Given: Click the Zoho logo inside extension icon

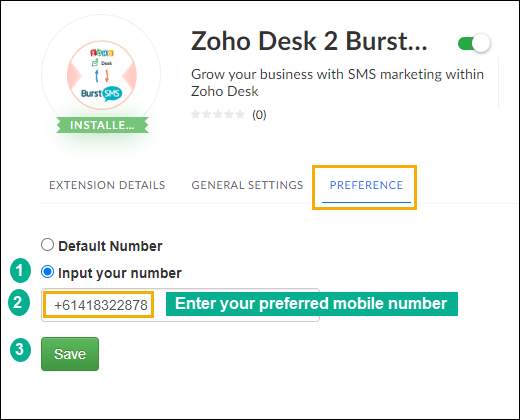Looking at the screenshot, I should point(102,53).
